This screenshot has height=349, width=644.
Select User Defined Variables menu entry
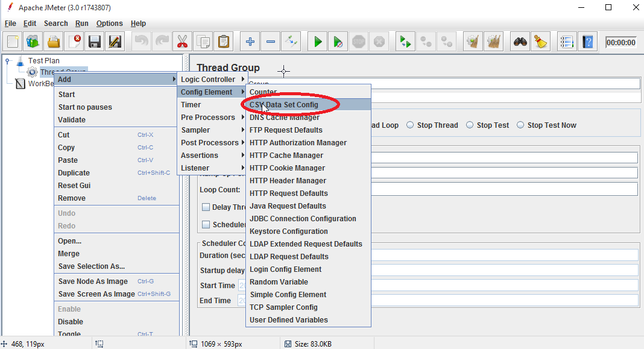pyautogui.click(x=309, y=320)
